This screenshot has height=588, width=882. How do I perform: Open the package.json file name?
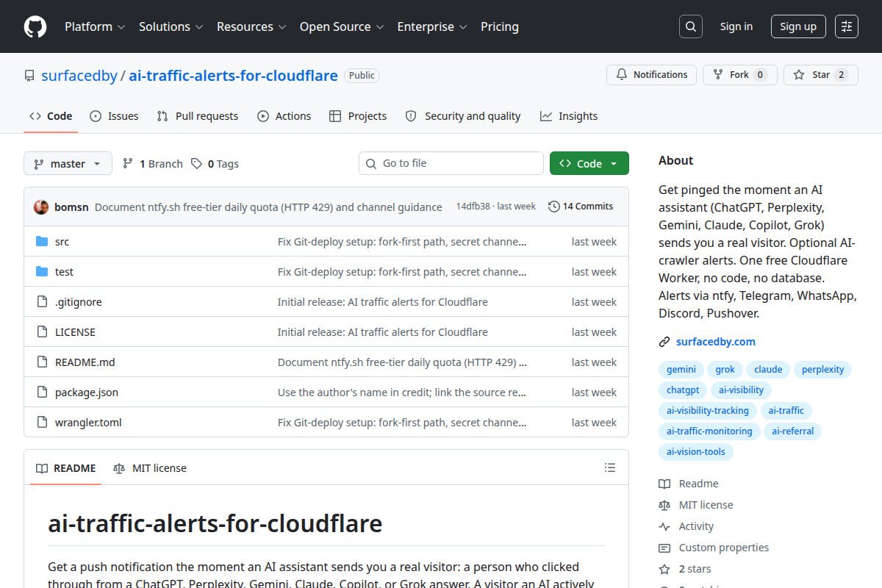[x=87, y=392]
